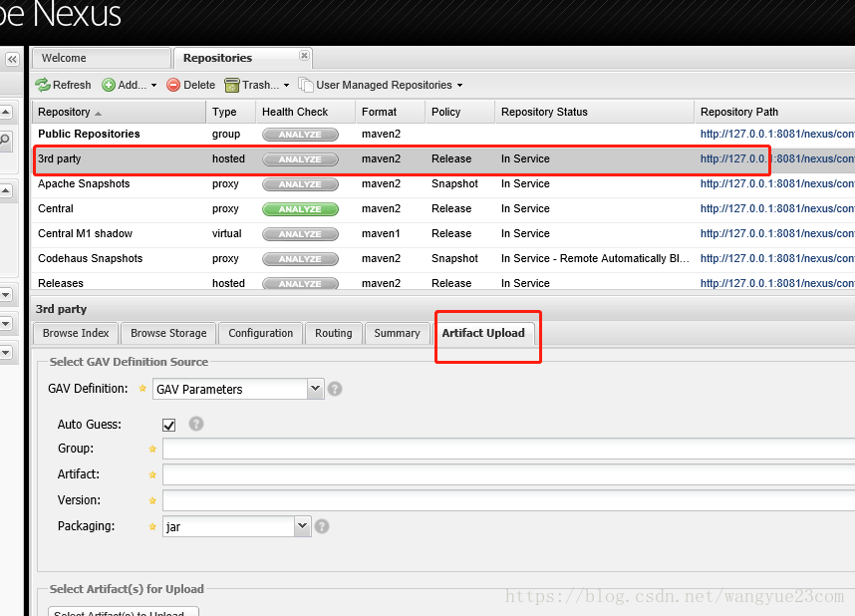Screen dimensions: 855x616
Task: Switch to the Welcome tab
Action: [x=102, y=58]
